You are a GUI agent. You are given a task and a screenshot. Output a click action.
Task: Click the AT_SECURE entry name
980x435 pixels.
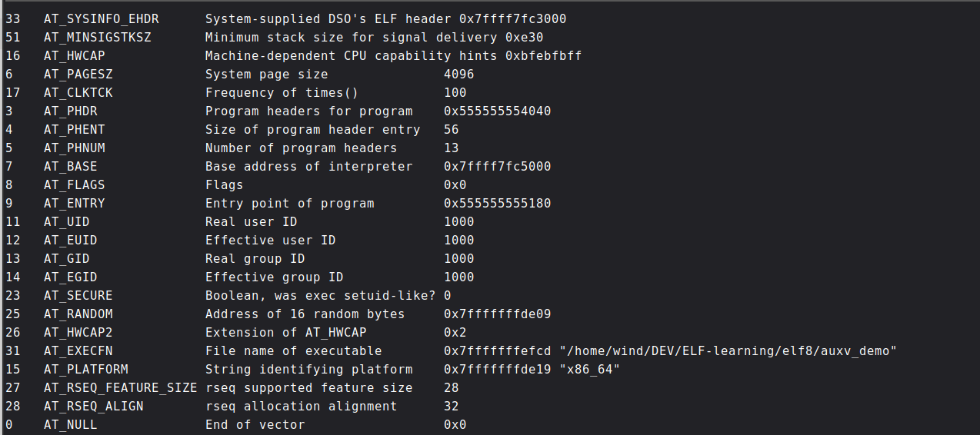click(x=78, y=295)
